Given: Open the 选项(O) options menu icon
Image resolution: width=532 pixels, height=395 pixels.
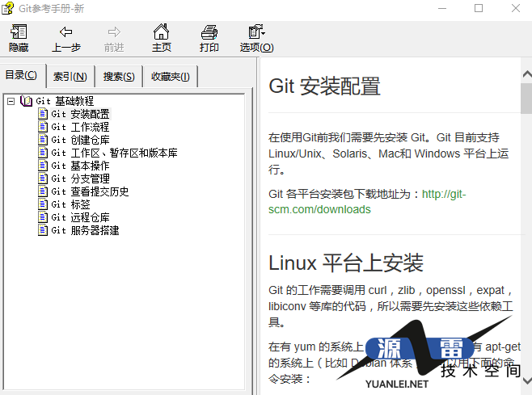Looking at the screenshot, I should tap(256, 32).
